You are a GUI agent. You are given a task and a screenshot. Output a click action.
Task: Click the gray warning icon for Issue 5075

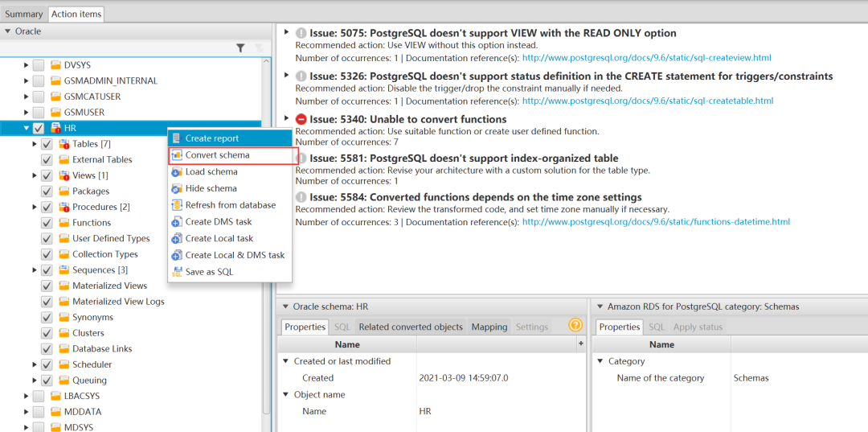[301, 33]
